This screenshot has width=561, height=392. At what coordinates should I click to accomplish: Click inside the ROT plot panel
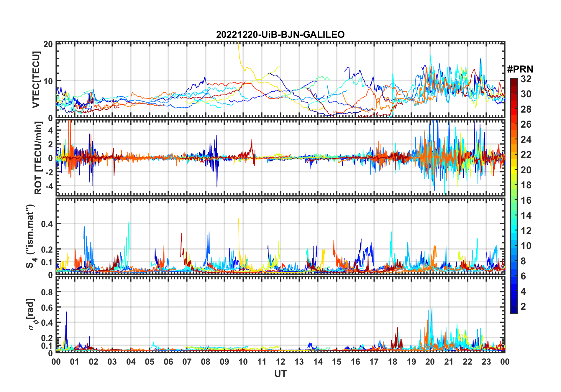pos(280,157)
